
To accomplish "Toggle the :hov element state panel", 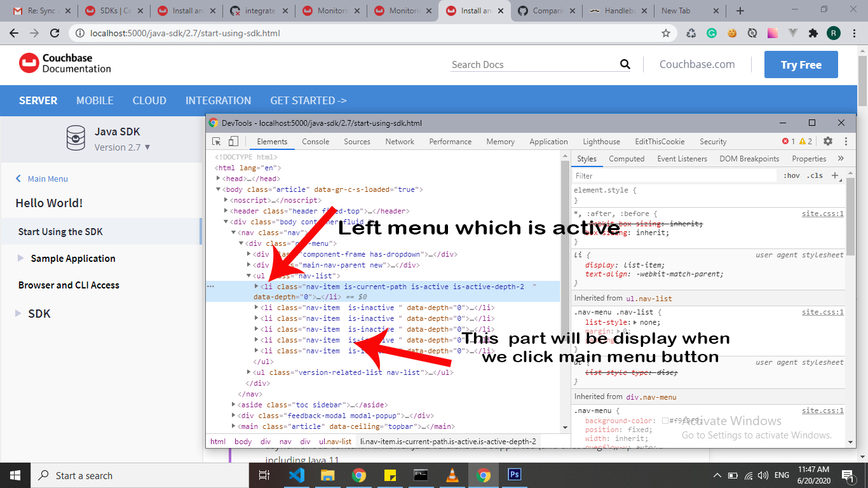I will [792, 176].
